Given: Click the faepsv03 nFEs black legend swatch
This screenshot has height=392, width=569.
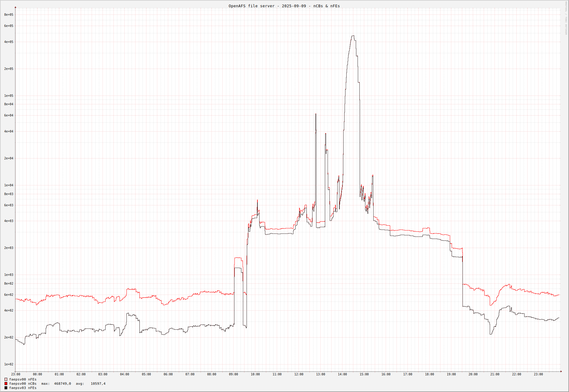Looking at the screenshot, I should [x=6, y=388].
